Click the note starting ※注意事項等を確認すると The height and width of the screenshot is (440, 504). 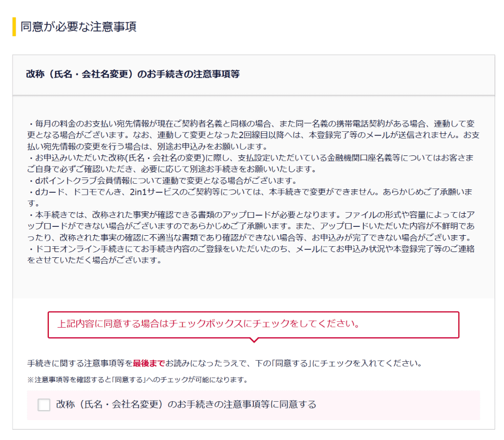[138, 380]
